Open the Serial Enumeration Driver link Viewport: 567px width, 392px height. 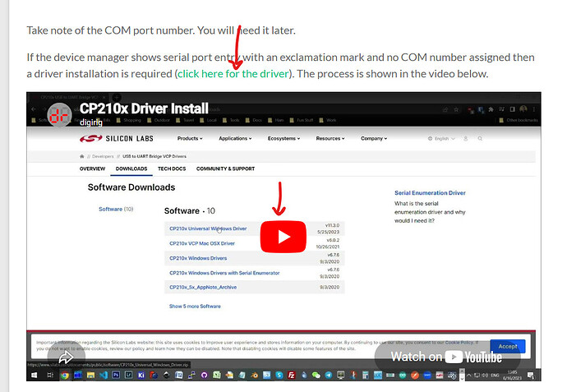pyautogui.click(x=430, y=193)
